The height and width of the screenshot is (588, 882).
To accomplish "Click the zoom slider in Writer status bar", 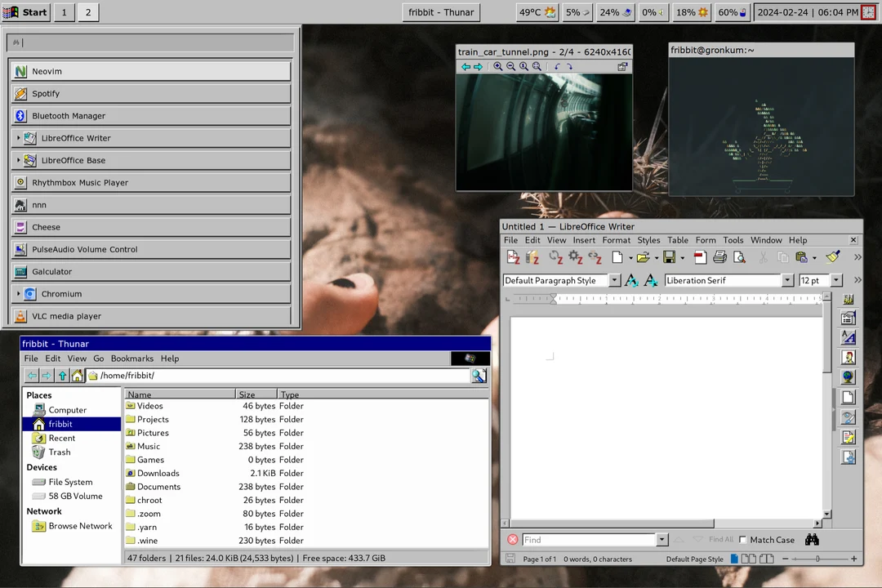I will [x=817, y=559].
